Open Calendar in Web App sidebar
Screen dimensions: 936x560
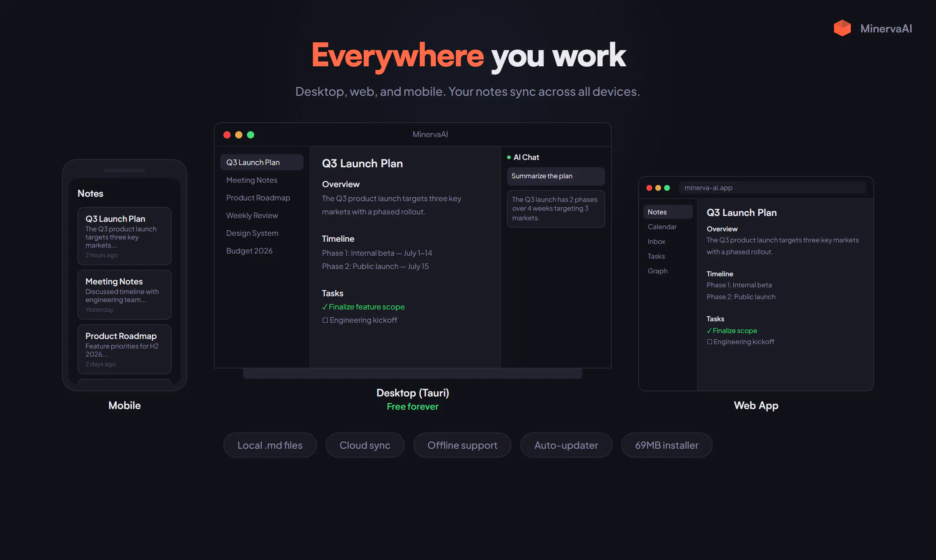pos(668,227)
